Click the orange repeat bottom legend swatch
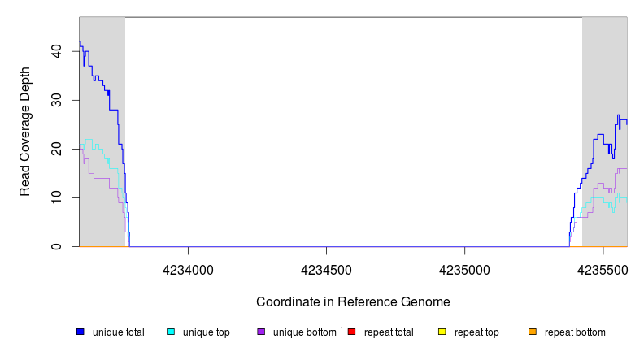The image size is (644, 351). pyautogui.click(x=533, y=331)
